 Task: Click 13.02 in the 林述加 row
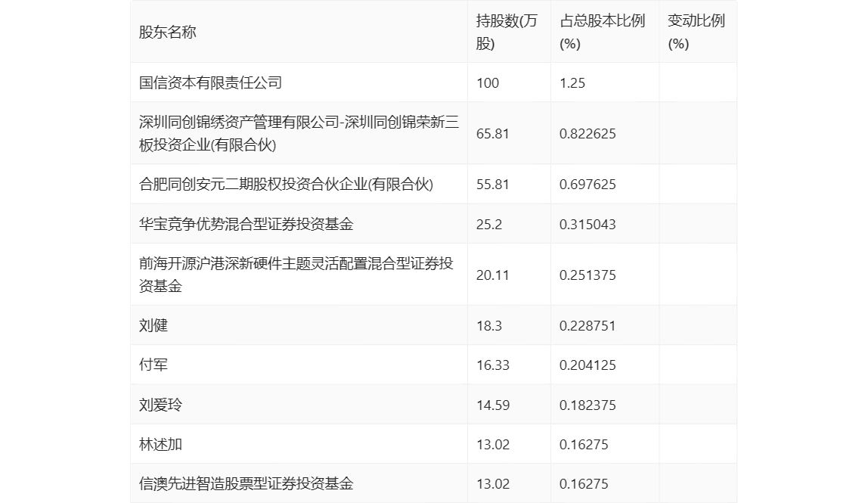[493, 445]
